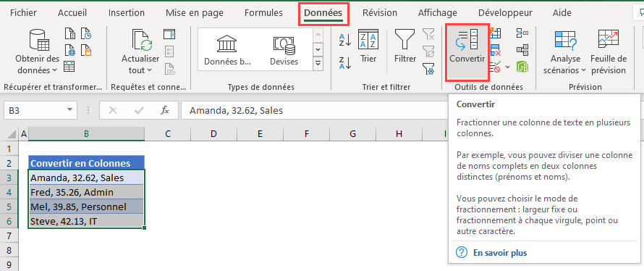
Task: Click the Clear filter icon
Action: pyautogui.click(x=428, y=34)
